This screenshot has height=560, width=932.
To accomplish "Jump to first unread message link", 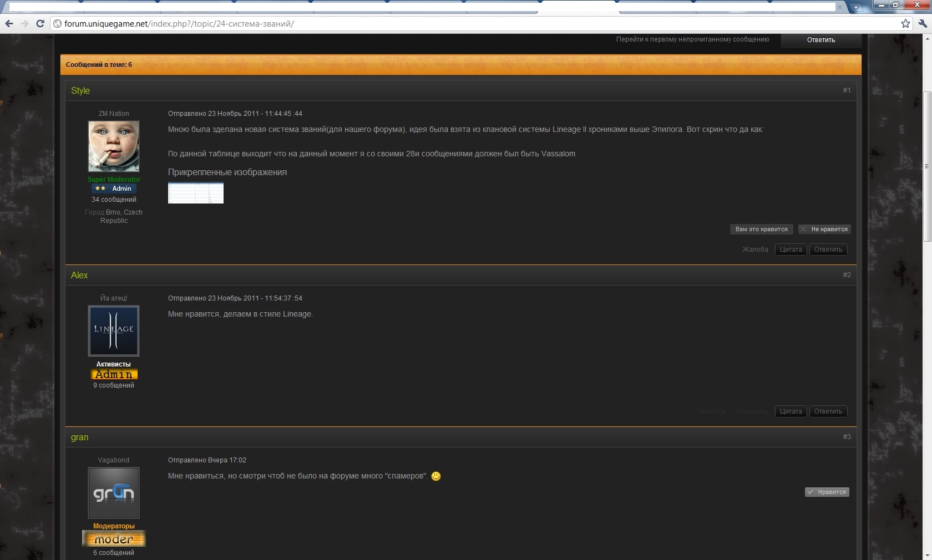I will coord(692,39).
